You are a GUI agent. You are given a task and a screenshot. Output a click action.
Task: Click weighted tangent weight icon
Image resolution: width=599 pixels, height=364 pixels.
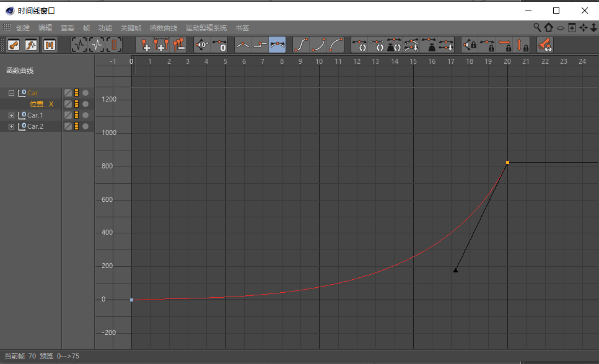[x=429, y=45]
